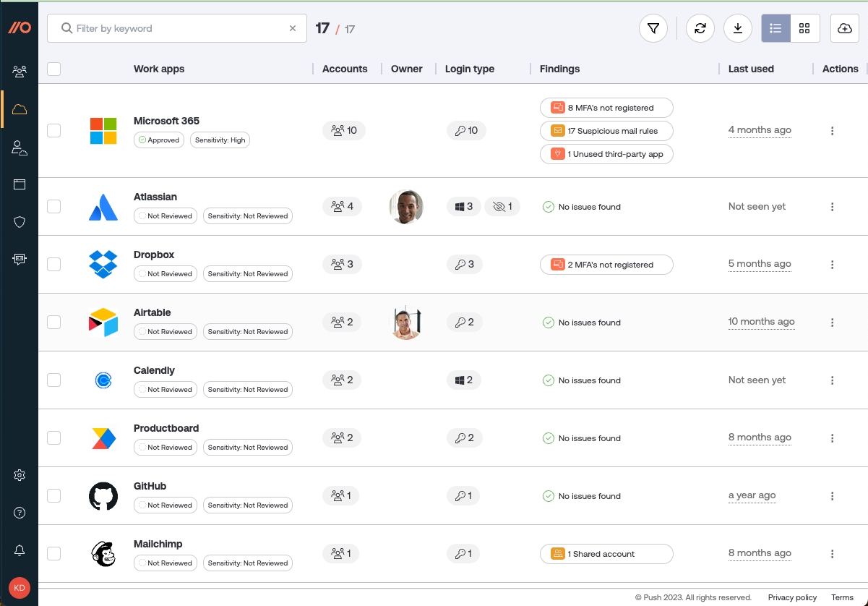Open the actions menu for Microsoft 365
This screenshot has height=606, width=868.
832,131
